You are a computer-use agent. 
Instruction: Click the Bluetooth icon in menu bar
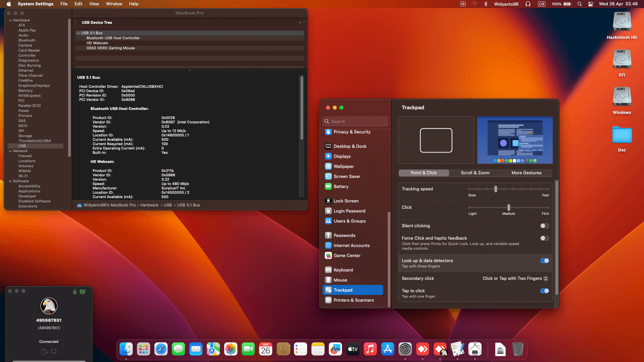pos(485,4)
